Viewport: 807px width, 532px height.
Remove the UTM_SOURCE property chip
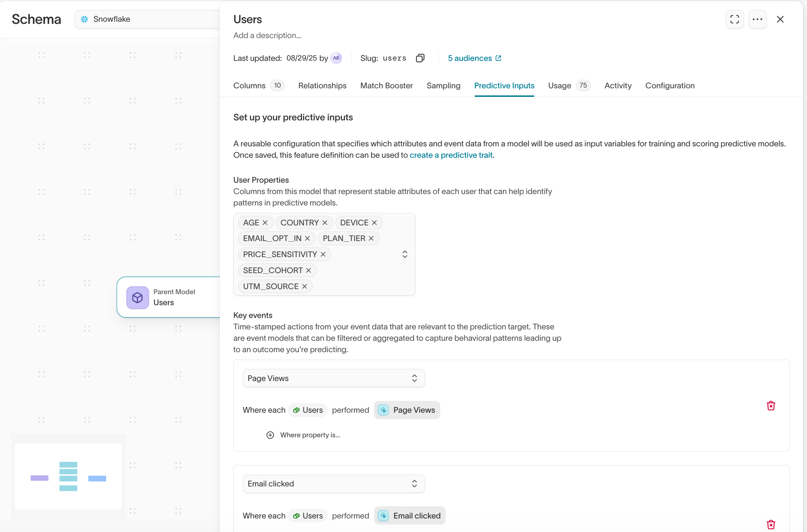pyautogui.click(x=304, y=286)
